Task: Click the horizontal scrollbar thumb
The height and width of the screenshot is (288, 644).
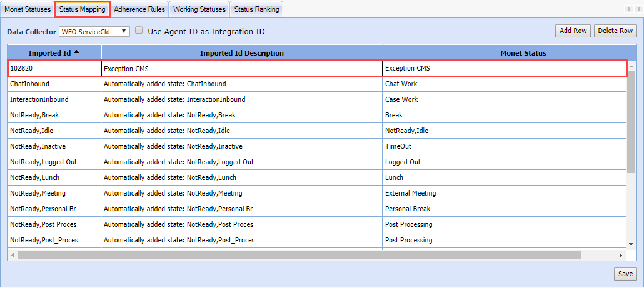Action: (x=300, y=255)
